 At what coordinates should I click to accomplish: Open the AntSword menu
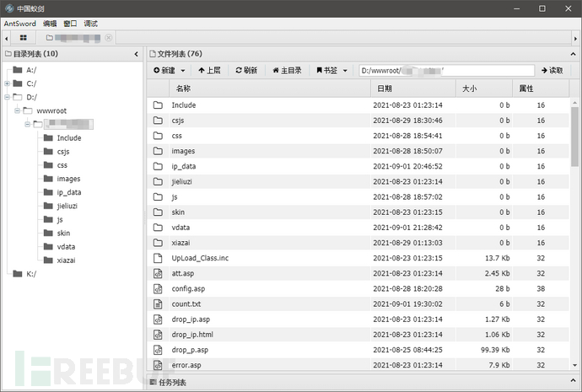point(20,24)
